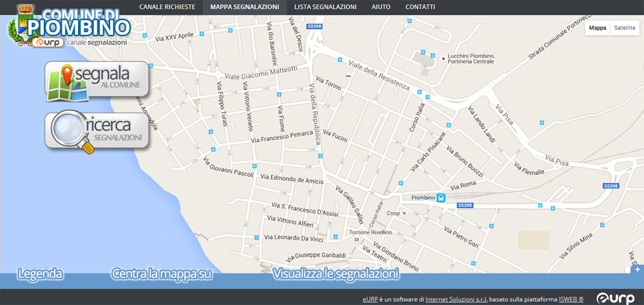Click the bus stop at start of Viale della Resistenza
The image size is (644, 305).
coord(339,59)
